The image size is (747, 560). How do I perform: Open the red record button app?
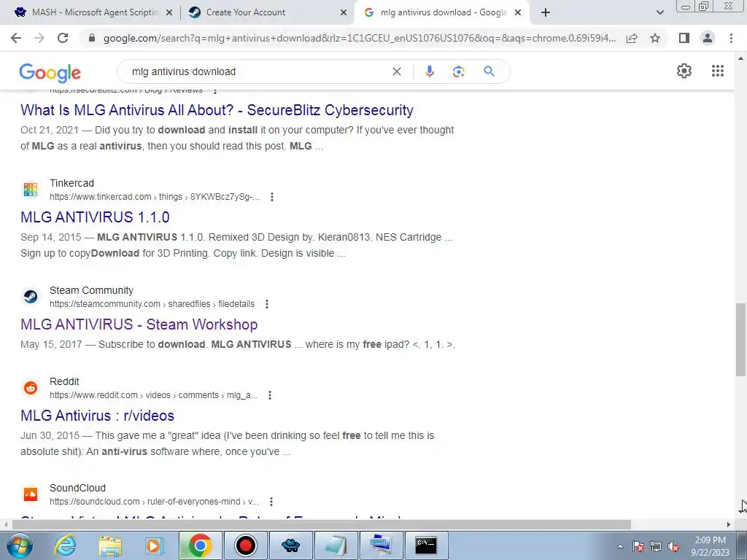coord(245,545)
